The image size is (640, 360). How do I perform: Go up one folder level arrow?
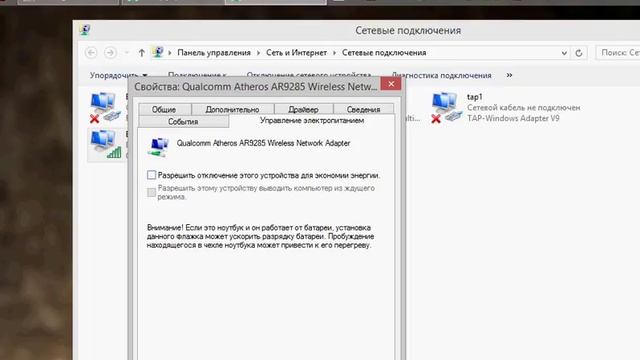[142, 53]
